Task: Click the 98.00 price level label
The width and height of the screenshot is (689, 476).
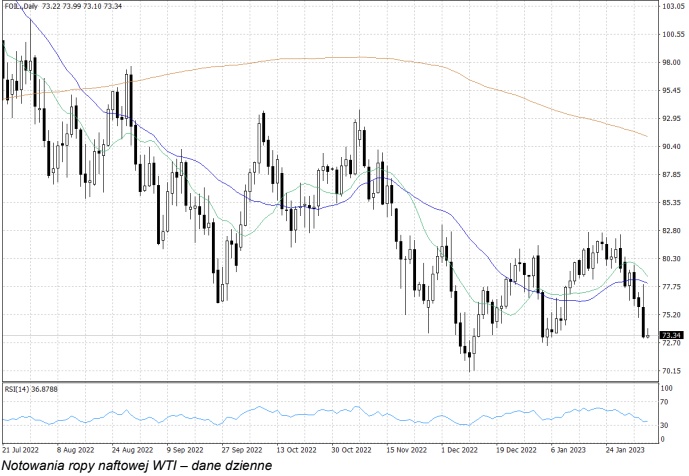Action: pos(671,63)
